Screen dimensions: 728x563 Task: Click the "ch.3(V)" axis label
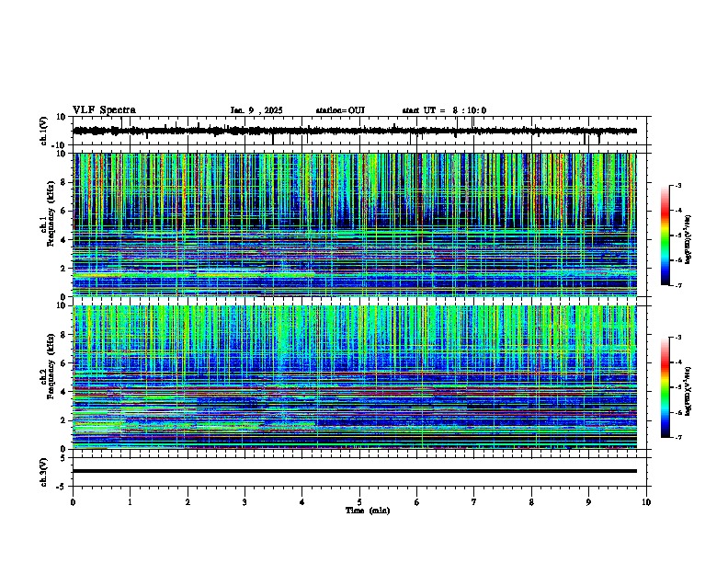coord(44,473)
